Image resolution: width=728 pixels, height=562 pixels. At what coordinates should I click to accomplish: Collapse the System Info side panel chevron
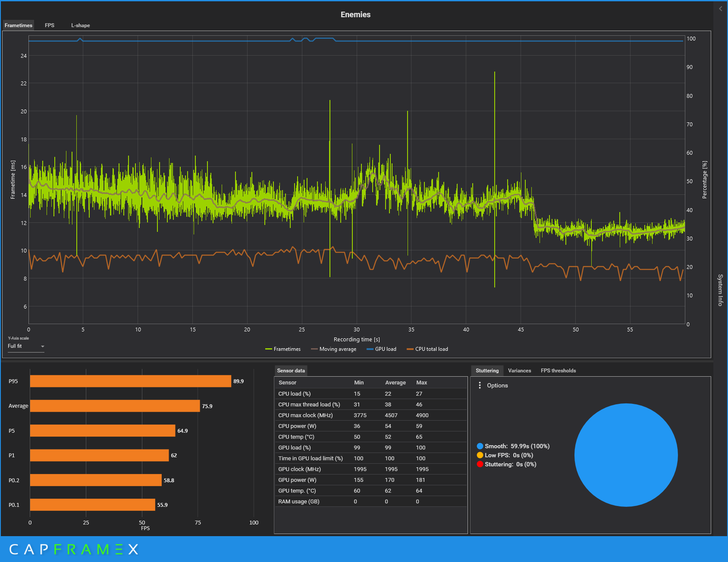pyautogui.click(x=720, y=9)
